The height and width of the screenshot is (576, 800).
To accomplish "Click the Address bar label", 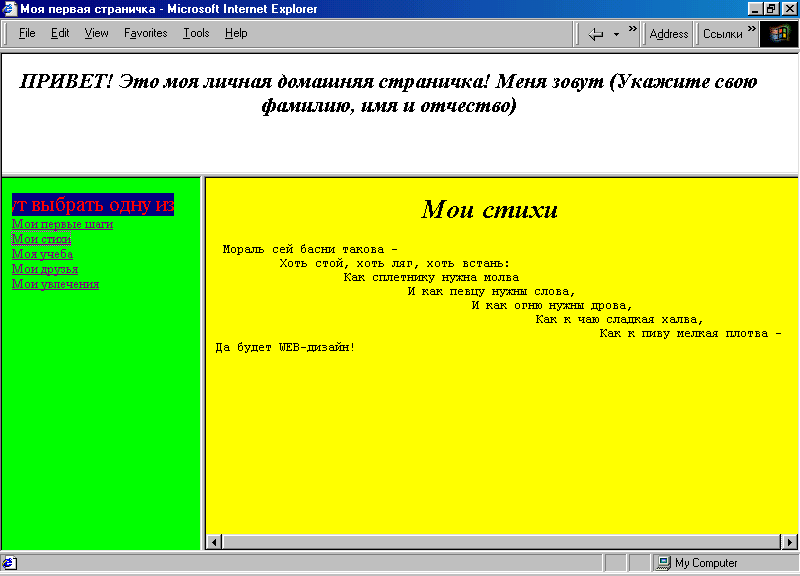I will click(x=668, y=34).
